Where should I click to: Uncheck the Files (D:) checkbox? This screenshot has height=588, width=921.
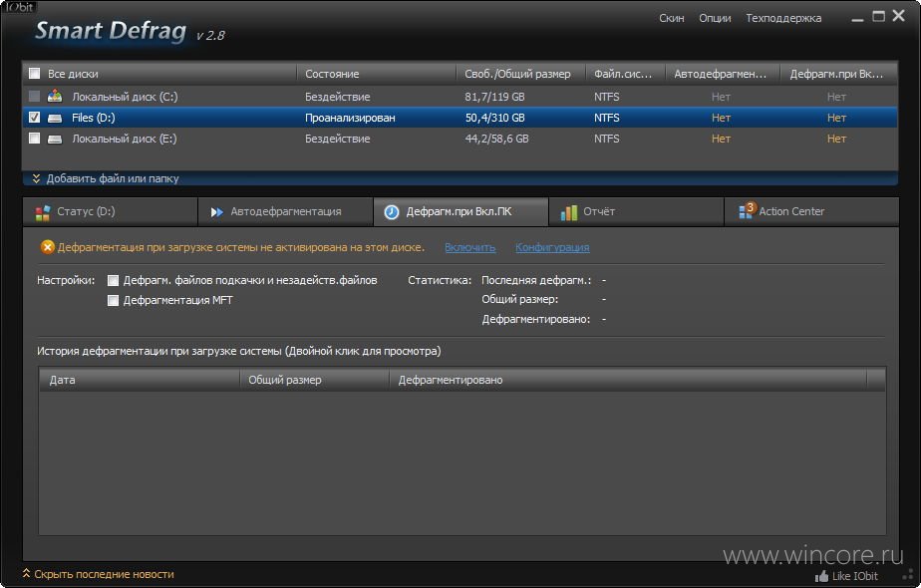(x=35, y=118)
